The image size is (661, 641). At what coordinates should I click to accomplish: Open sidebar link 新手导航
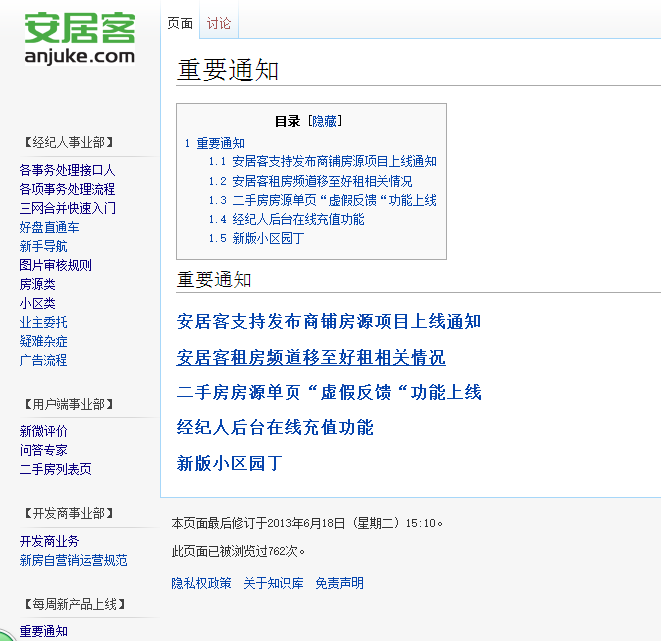(x=43, y=246)
